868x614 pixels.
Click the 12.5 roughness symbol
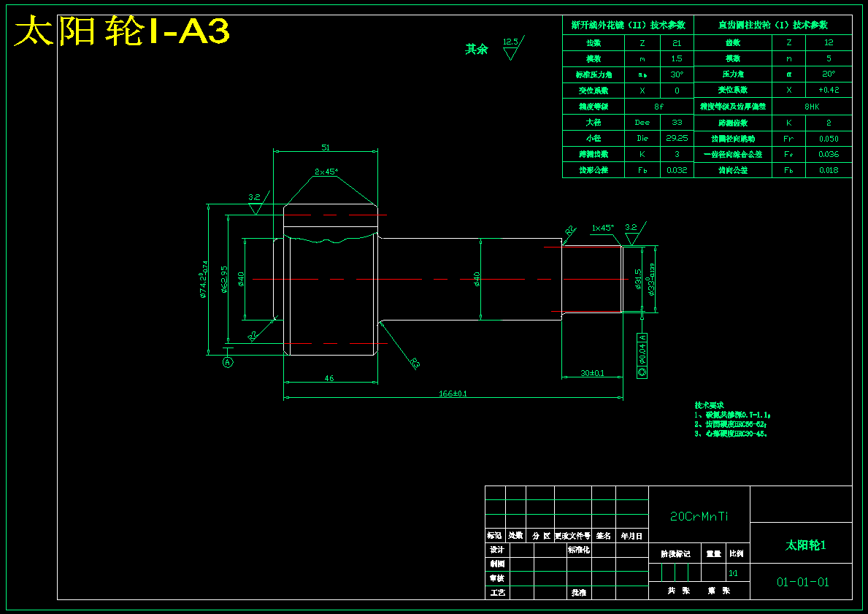[x=513, y=47]
